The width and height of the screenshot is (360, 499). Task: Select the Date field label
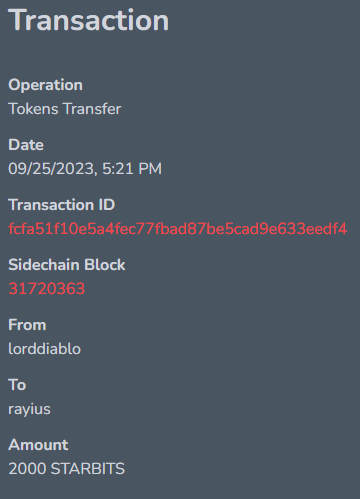(26, 145)
